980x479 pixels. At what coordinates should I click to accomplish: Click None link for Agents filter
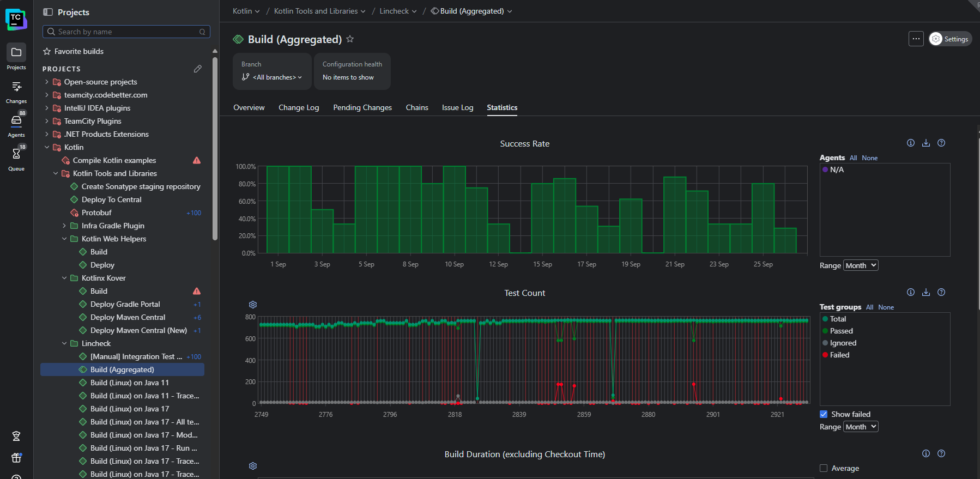point(869,158)
